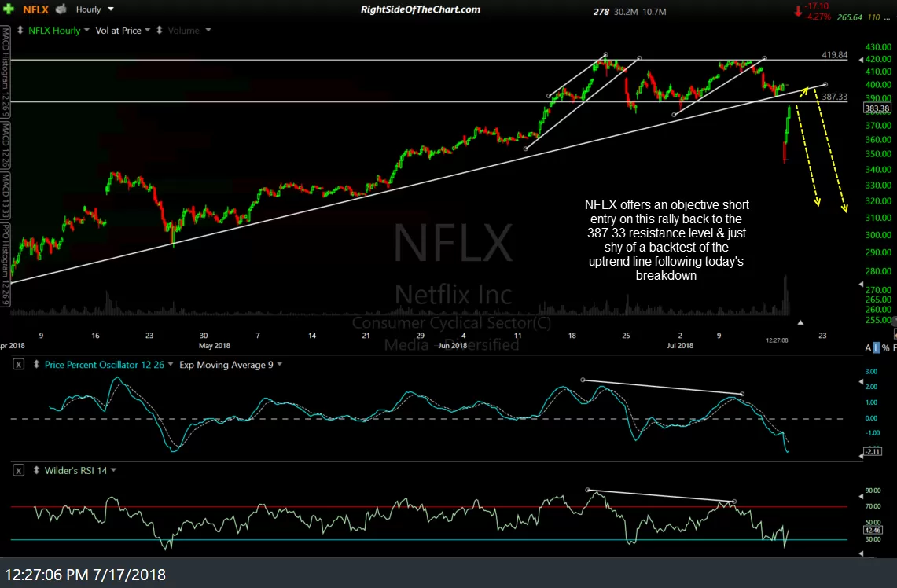Open the Volume indicator dropdown arrow
The height and width of the screenshot is (588, 897).
(x=208, y=30)
